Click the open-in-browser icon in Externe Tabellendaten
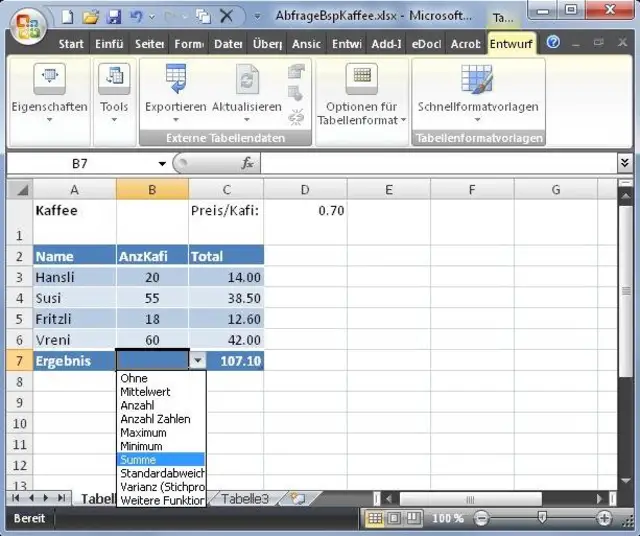This screenshot has width=640, height=536. 296,93
